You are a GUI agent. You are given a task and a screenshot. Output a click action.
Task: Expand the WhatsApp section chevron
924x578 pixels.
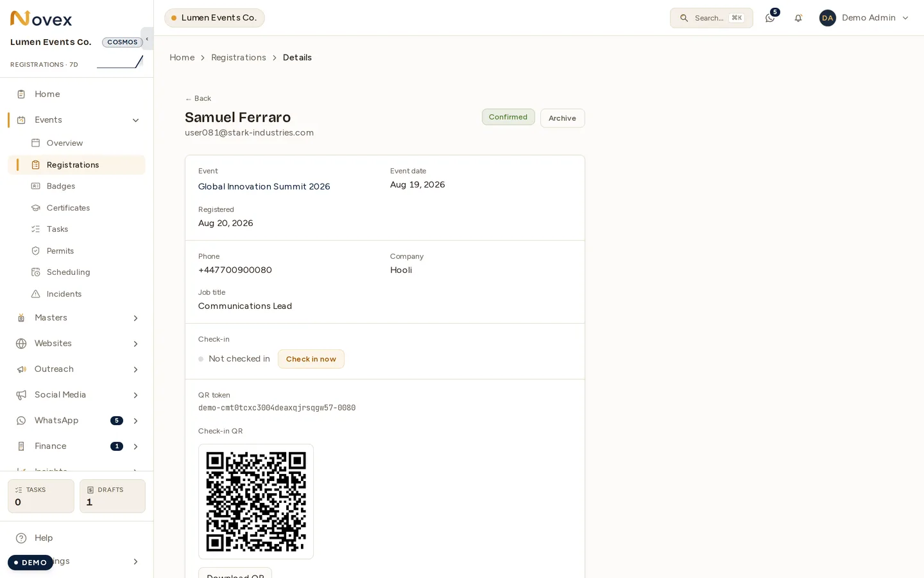(x=135, y=421)
